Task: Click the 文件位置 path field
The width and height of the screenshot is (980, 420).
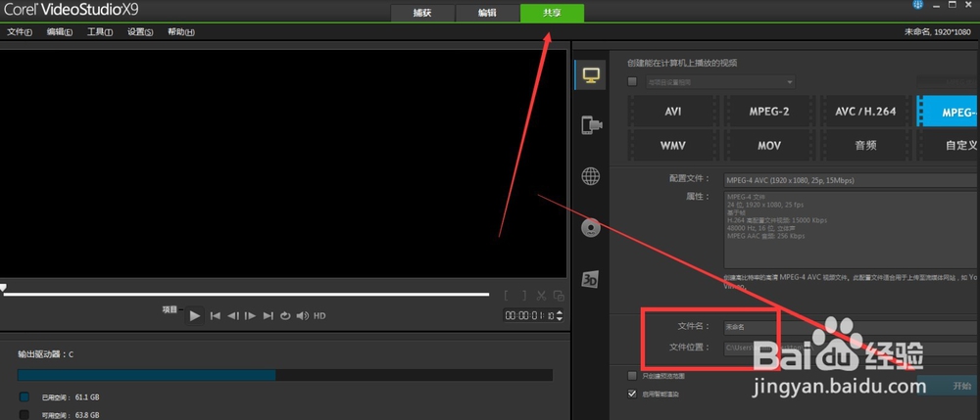Action: coord(852,348)
